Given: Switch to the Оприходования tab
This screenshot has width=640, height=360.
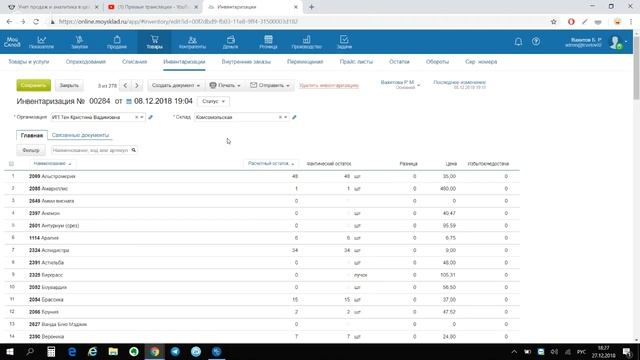Looking at the screenshot, I should click(x=86, y=62).
